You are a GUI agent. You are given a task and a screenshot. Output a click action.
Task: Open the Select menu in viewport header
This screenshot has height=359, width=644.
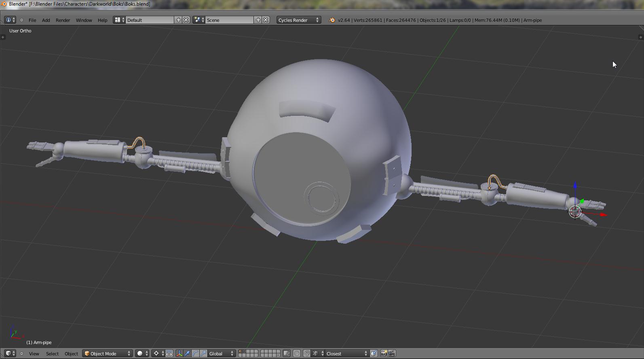(52, 353)
